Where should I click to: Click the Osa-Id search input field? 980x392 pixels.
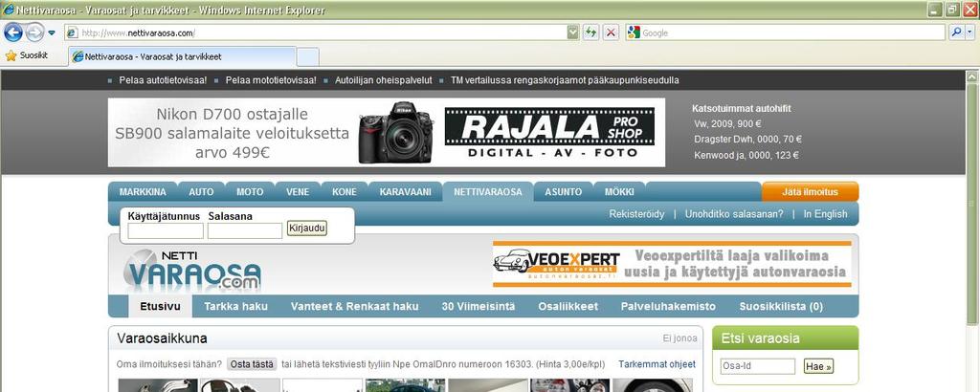758,366
